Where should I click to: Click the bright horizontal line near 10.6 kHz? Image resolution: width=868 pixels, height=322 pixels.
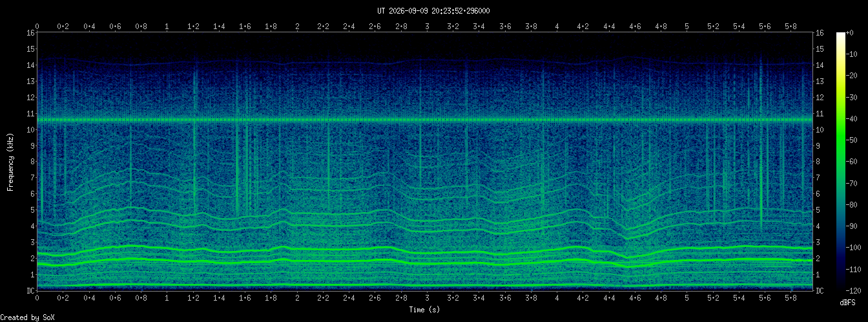(425, 120)
